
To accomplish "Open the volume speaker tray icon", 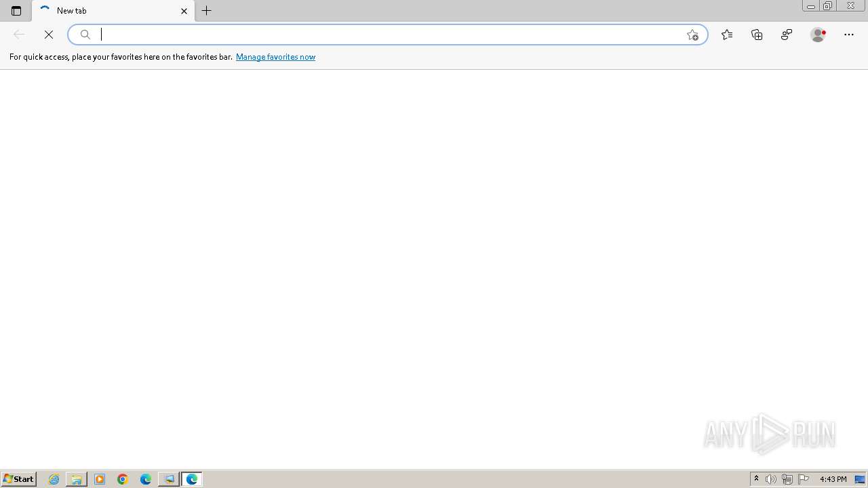I will (x=771, y=479).
